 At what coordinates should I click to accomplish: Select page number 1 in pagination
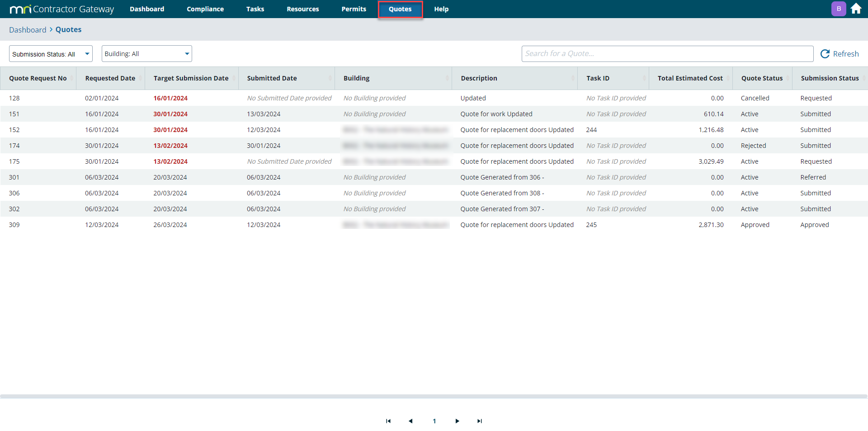pyautogui.click(x=434, y=421)
